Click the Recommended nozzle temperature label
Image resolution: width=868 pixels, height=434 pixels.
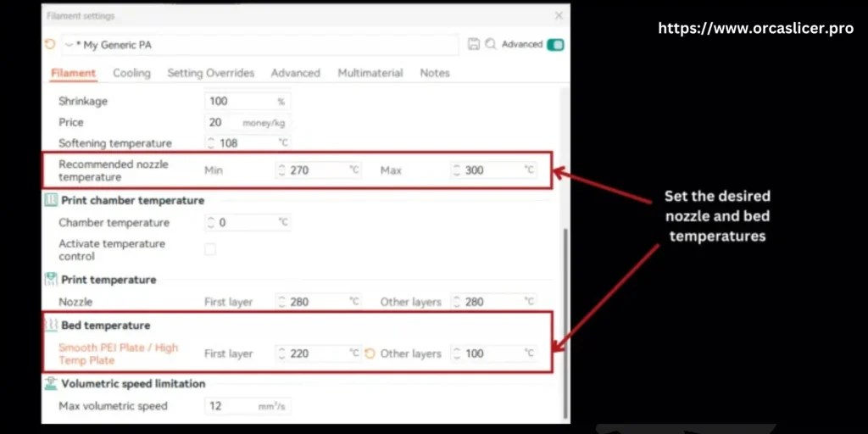pos(114,170)
